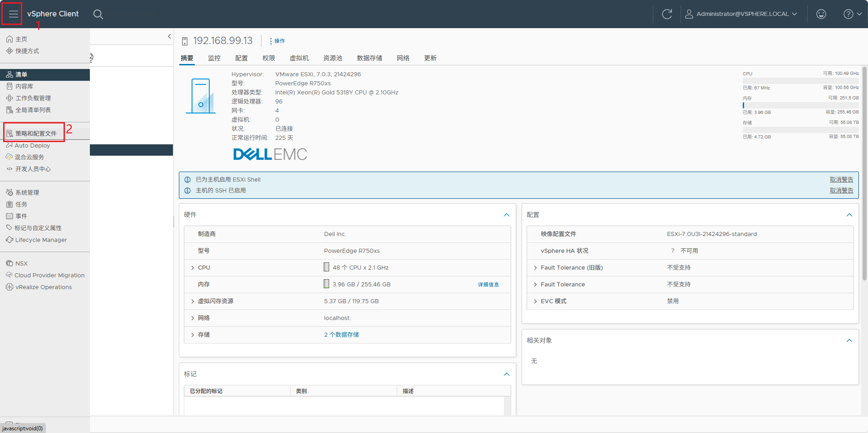Click the search magnifier icon
This screenshot has height=433, width=868.
point(98,14)
